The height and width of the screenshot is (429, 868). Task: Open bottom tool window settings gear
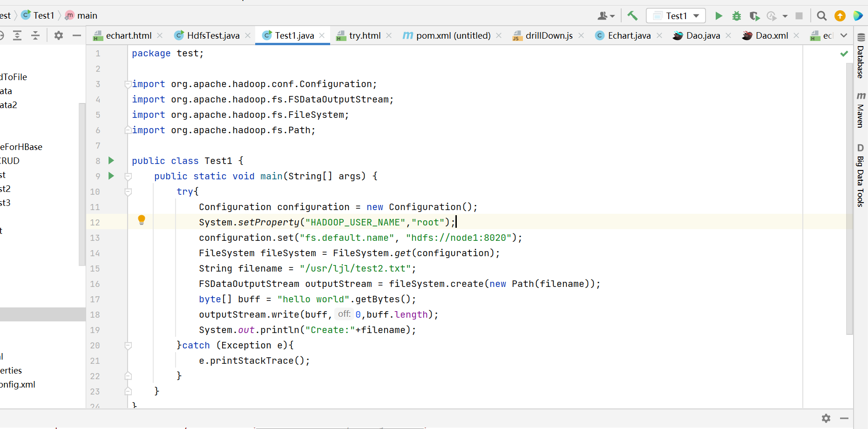[826, 418]
